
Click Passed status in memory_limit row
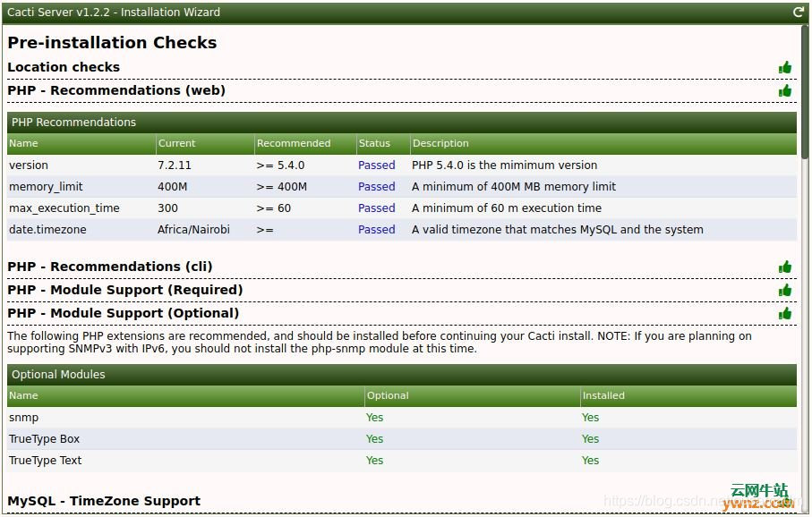pos(377,187)
